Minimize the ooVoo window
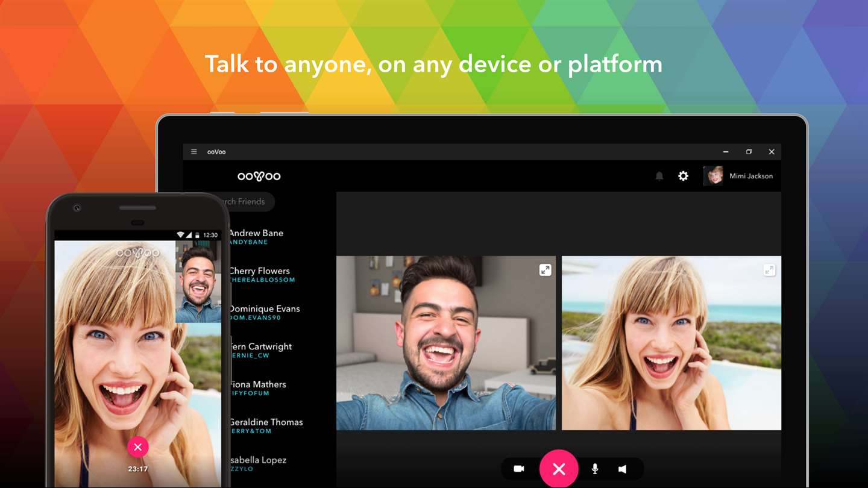868x488 pixels. [x=726, y=152]
